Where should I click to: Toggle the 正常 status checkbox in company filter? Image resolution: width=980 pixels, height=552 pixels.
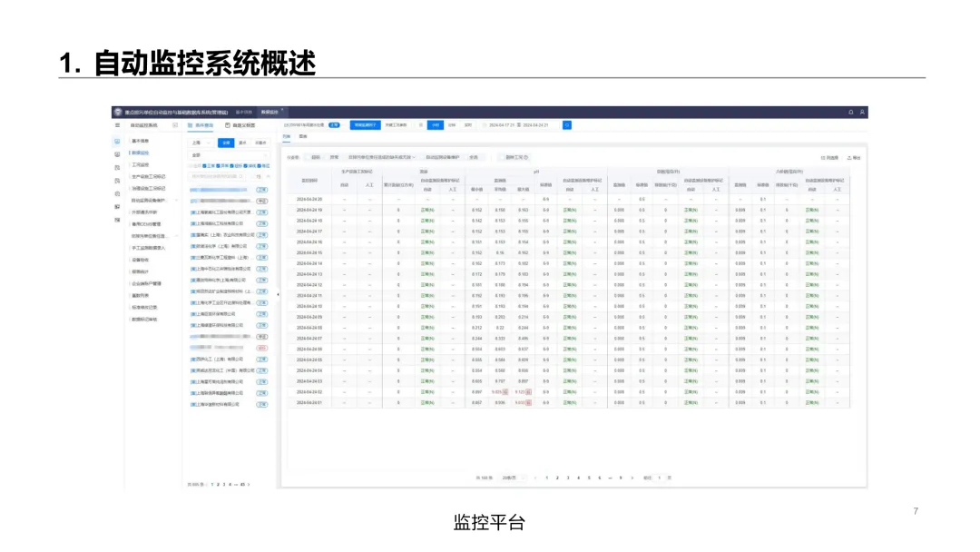tap(204, 165)
